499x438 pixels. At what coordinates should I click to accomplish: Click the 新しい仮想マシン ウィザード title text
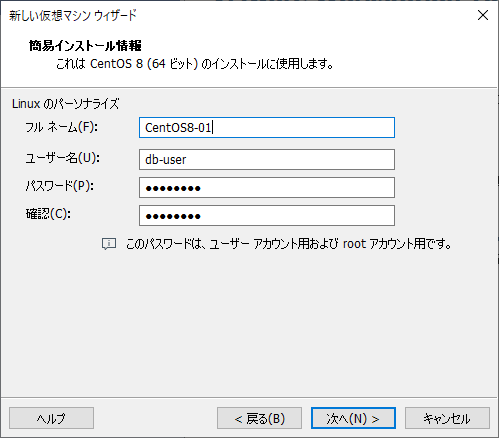(73, 15)
